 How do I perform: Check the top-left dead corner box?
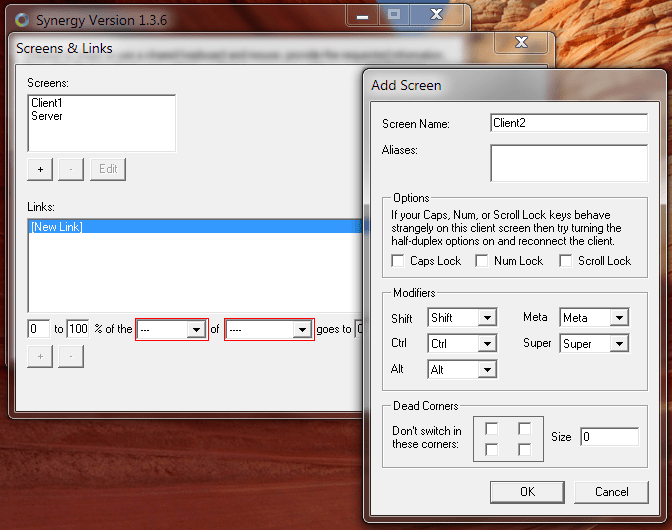492,428
